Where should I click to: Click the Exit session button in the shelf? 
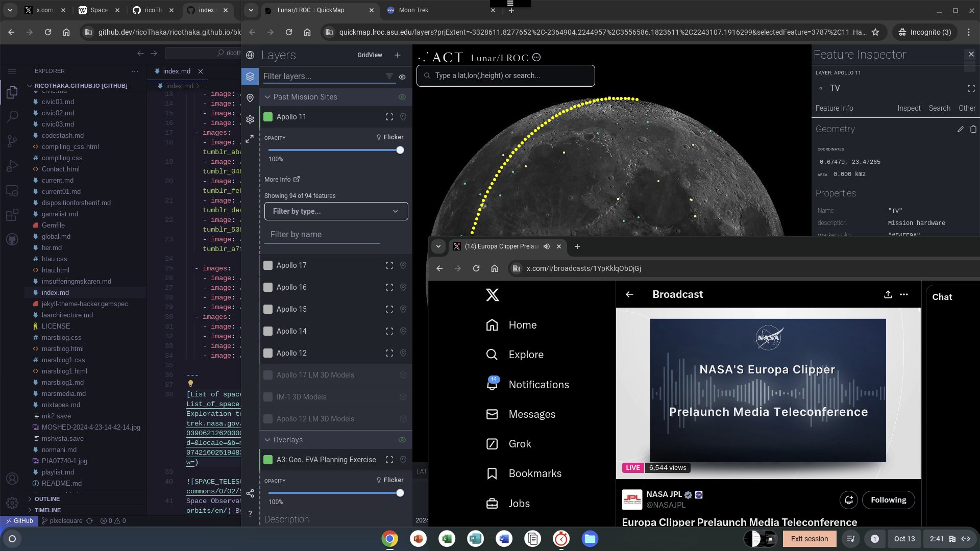(x=809, y=539)
